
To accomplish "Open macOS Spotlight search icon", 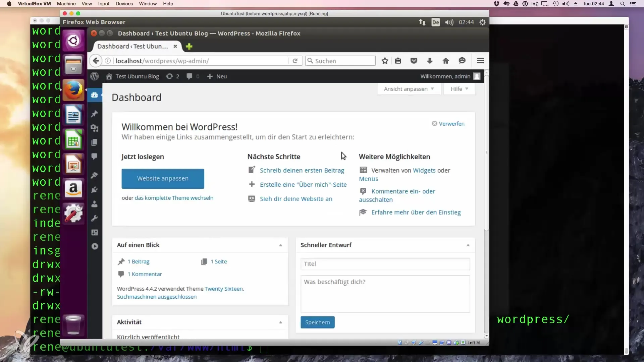I will [x=623, y=4].
